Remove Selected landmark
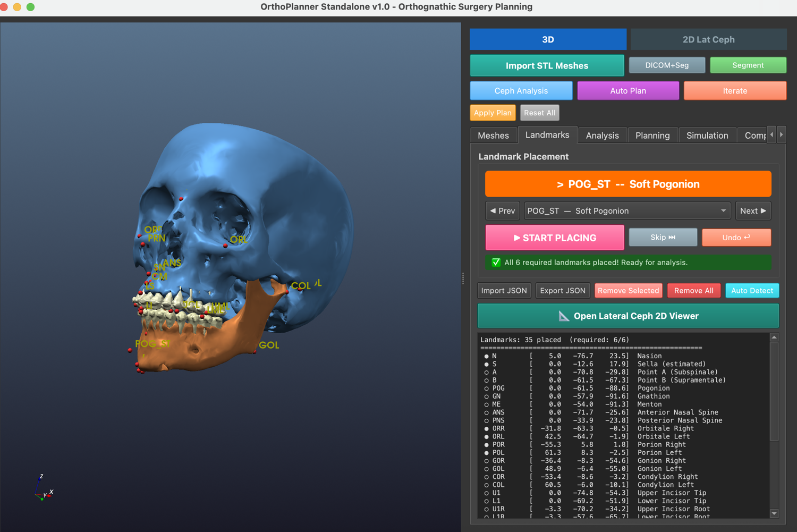 tap(628, 290)
